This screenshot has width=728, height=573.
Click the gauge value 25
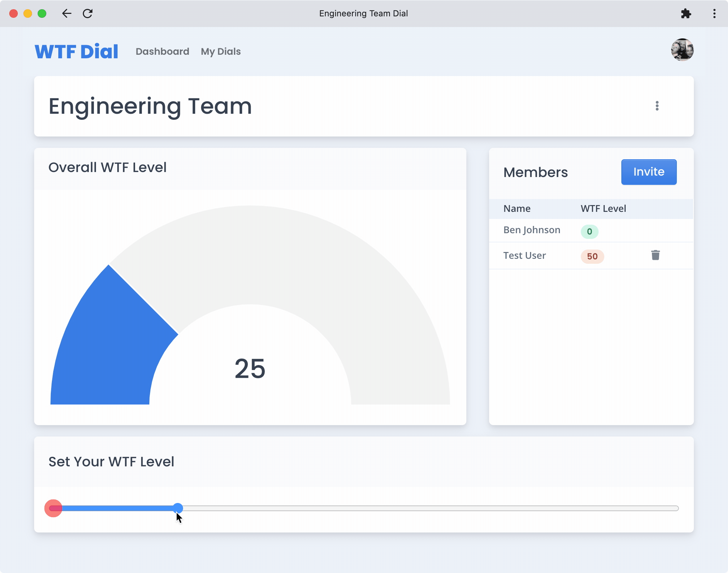[x=250, y=369]
